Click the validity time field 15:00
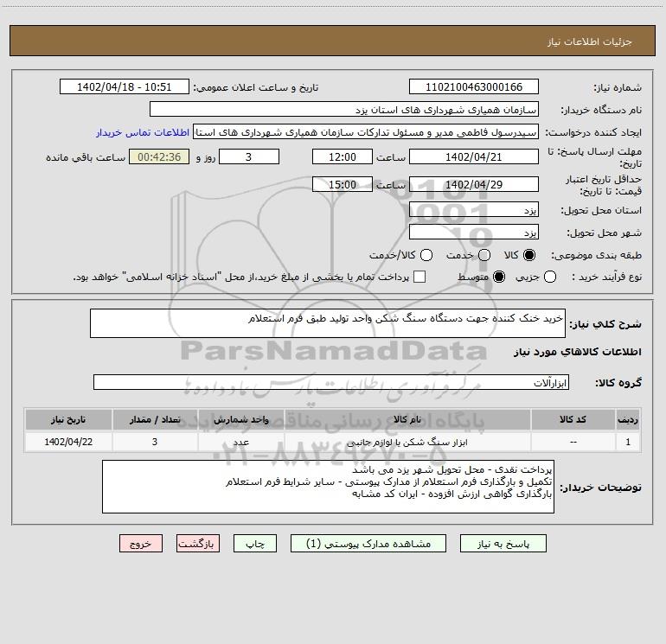Viewport: 666px width, 644px height. pos(343,184)
